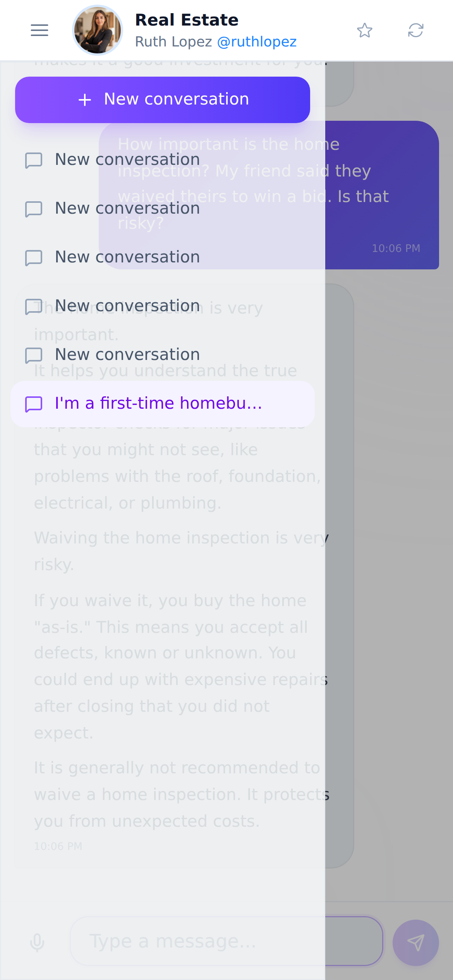This screenshot has height=980, width=453.
Task: Click the plus icon in New conversation button
Action: [85, 100]
